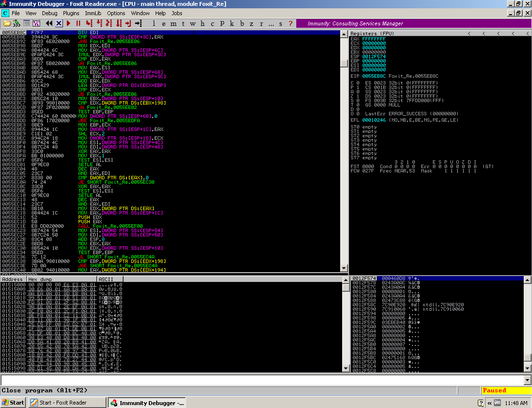Click the Windows Start button
The width and height of the screenshot is (532, 408).
[13, 403]
